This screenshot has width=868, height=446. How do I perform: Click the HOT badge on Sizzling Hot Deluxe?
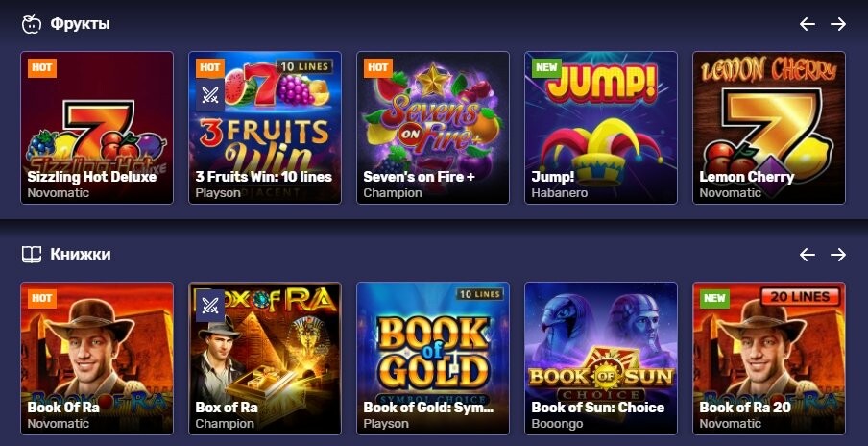point(42,68)
